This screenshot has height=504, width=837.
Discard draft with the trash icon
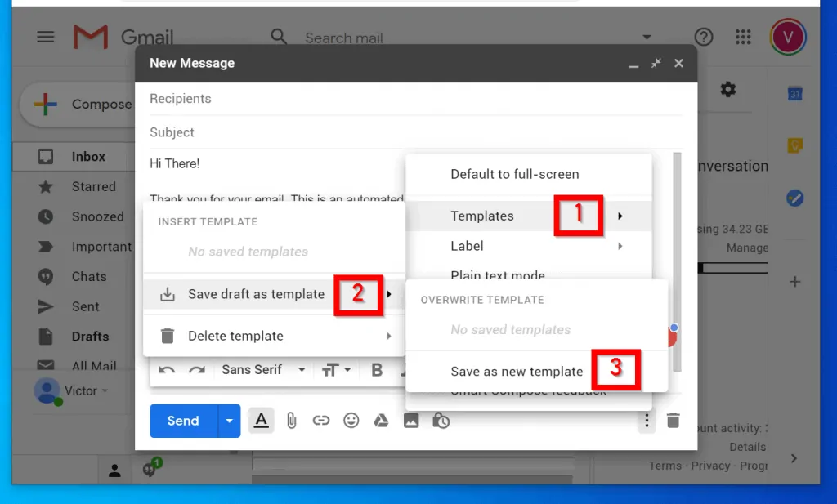click(x=673, y=421)
